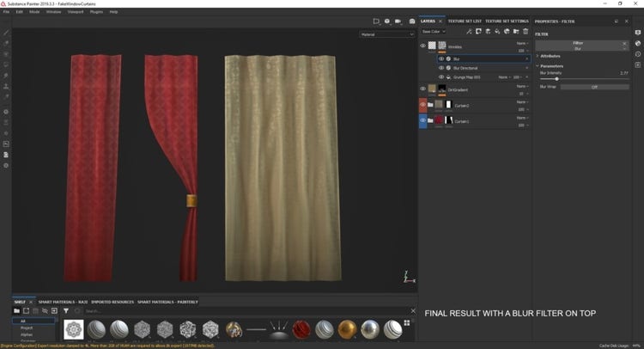Screen dimensions: 644x349
Task: Select the Project category in shelf
Action: tap(27, 328)
